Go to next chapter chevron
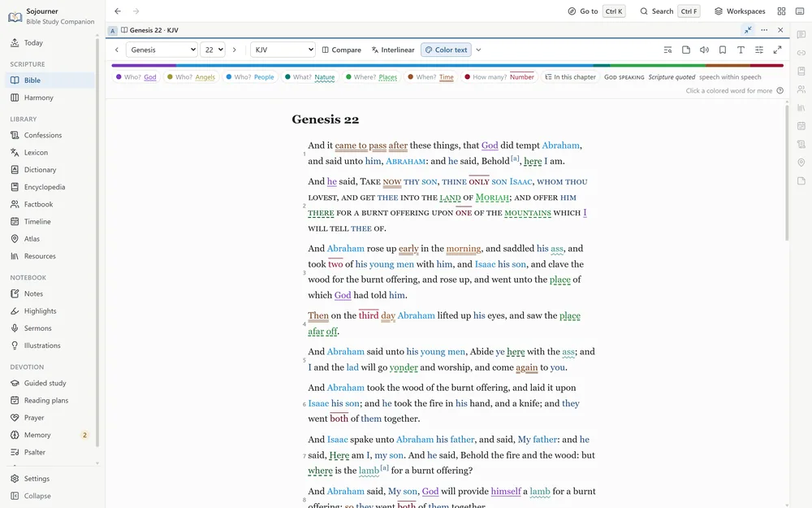 coord(234,50)
